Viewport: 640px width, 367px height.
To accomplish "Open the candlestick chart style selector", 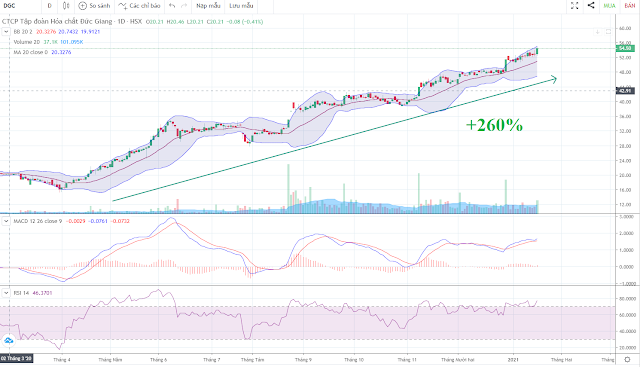I will [66, 6].
